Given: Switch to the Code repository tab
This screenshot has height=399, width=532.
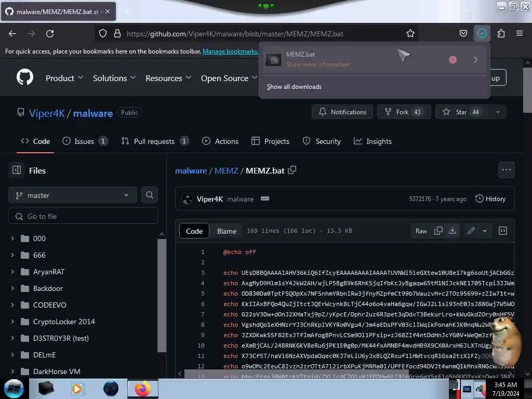Looking at the screenshot, I should pyautogui.click(x=35, y=141).
